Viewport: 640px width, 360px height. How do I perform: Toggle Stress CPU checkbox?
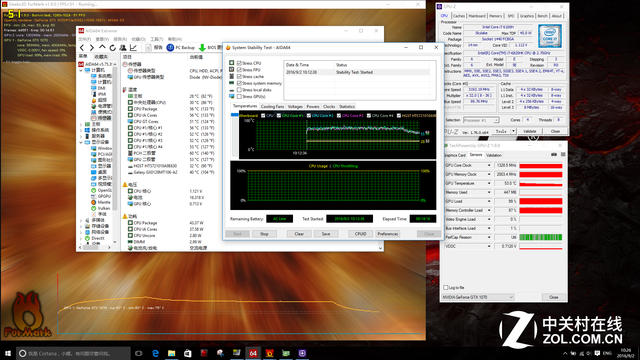pos(239,63)
